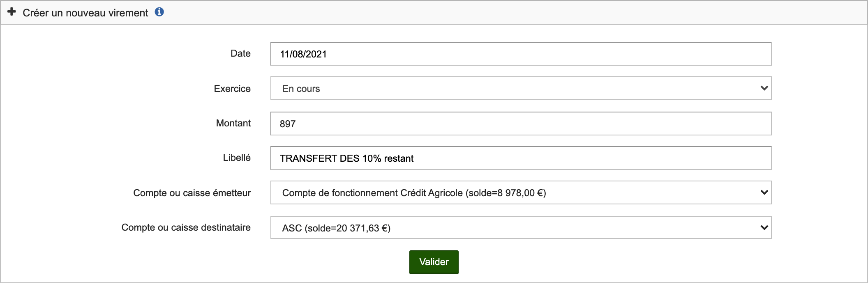868x284 pixels.
Task: Click empty area of the grey header bar
Action: click(493, 12)
